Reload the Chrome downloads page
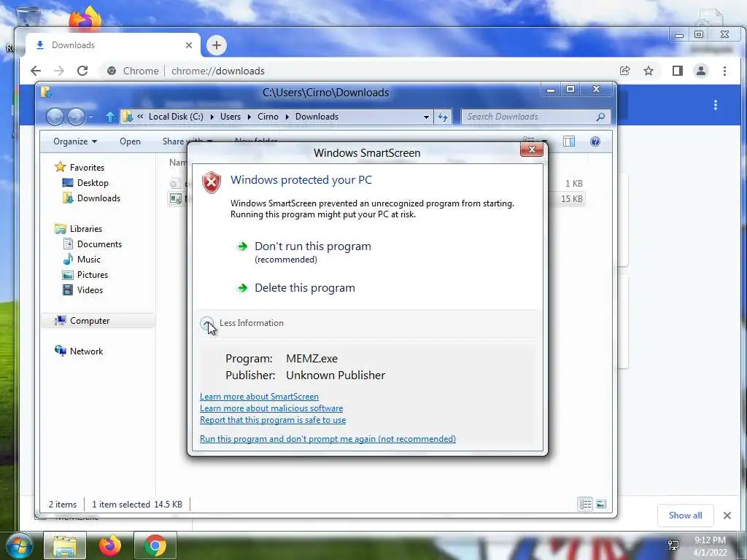The width and height of the screenshot is (747, 560). (82, 71)
